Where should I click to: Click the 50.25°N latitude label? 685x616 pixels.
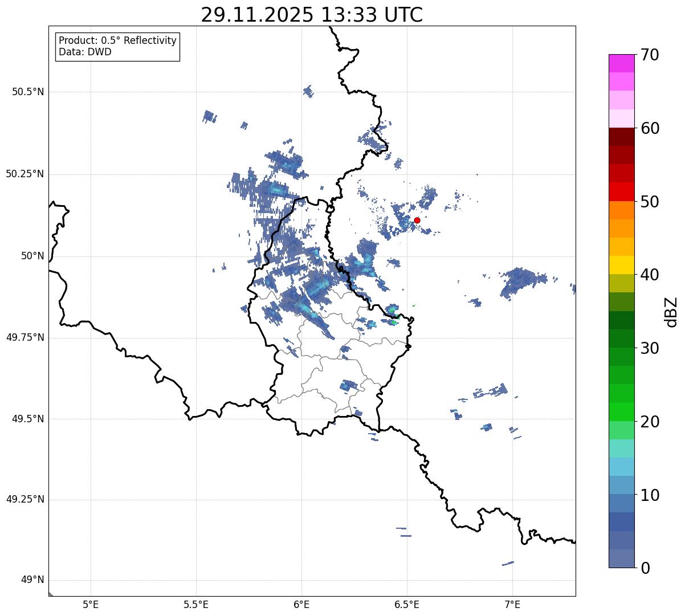(25, 174)
